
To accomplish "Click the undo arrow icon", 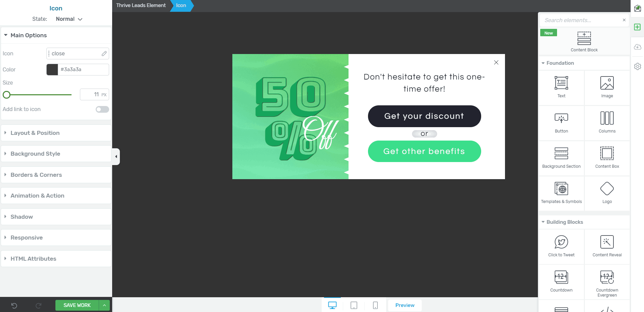I will point(14,305).
